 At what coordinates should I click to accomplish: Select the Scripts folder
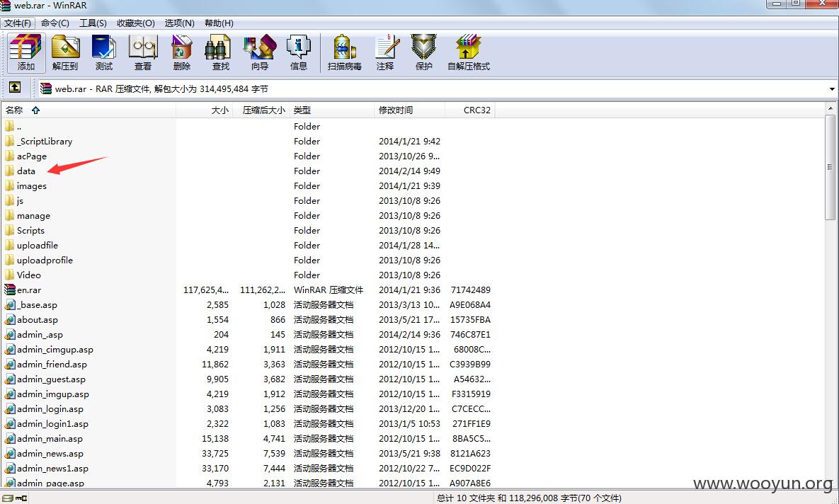click(x=30, y=230)
